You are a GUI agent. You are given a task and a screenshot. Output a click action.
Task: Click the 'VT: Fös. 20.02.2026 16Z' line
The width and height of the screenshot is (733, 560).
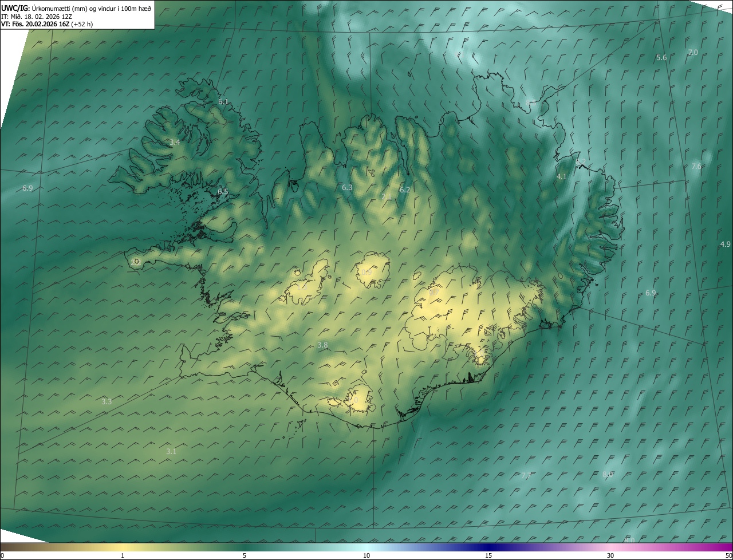[x=36, y=24]
